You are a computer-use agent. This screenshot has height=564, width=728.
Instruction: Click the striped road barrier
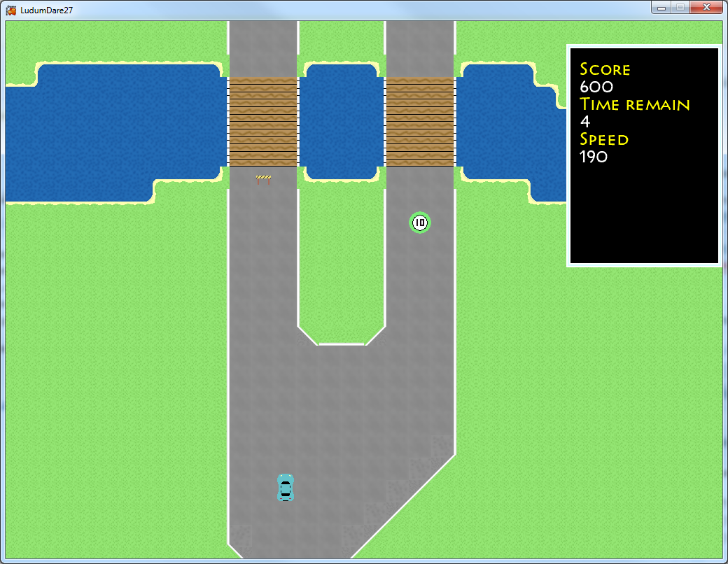[263, 180]
